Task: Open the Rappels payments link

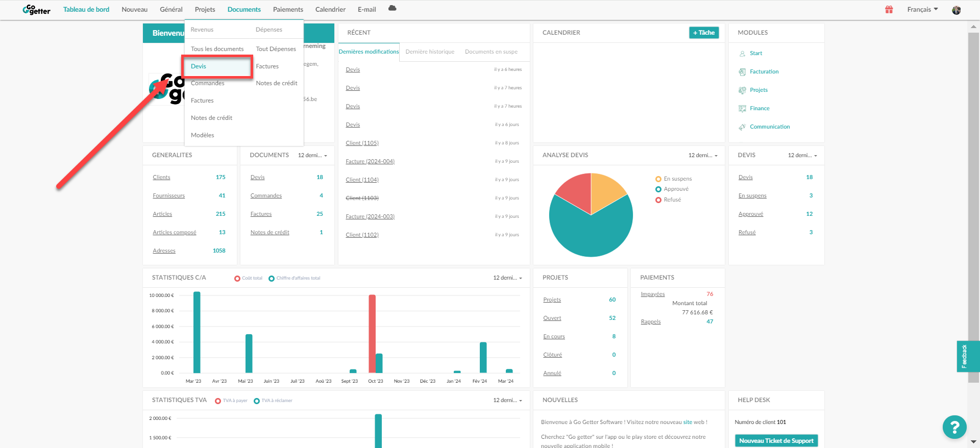Action: (650, 322)
